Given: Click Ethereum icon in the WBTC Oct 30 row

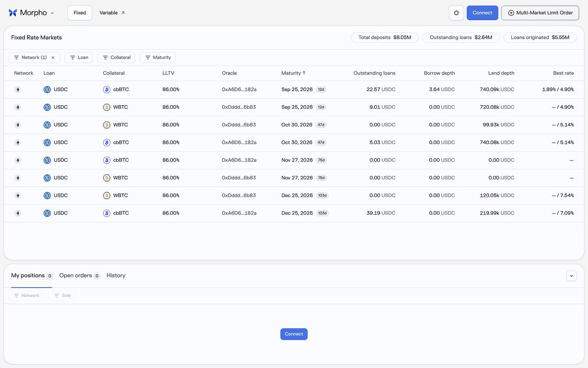Looking at the screenshot, I should [x=18, y=125].
